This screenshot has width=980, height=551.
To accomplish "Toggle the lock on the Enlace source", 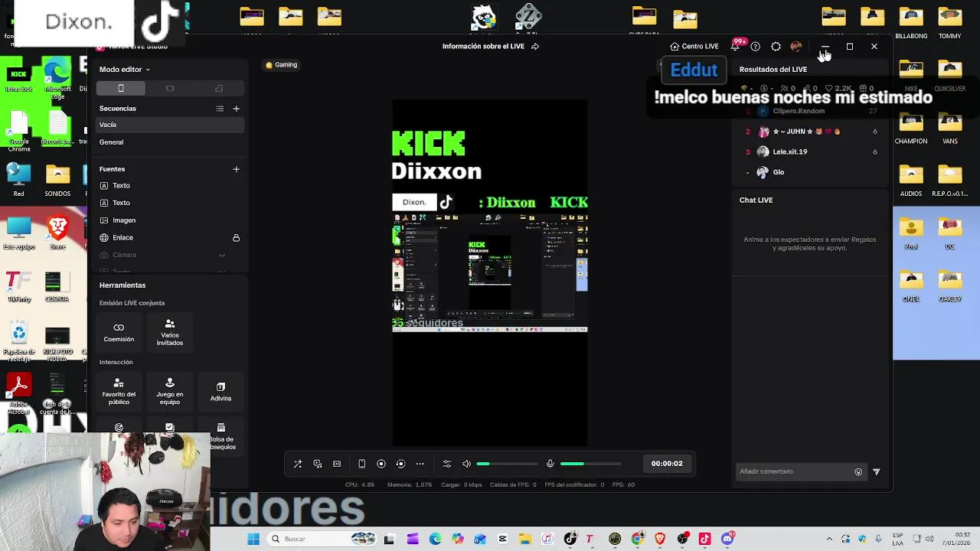I will point(236,238).
